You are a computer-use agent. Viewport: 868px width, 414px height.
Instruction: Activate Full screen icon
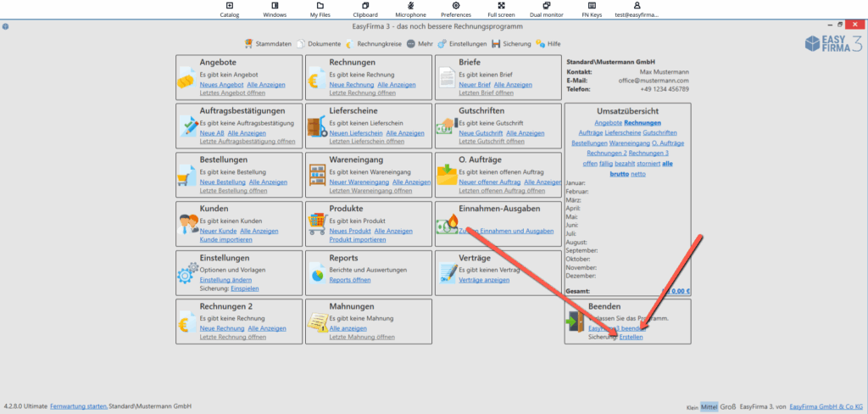pyautogui.click(x=501, y=6)
